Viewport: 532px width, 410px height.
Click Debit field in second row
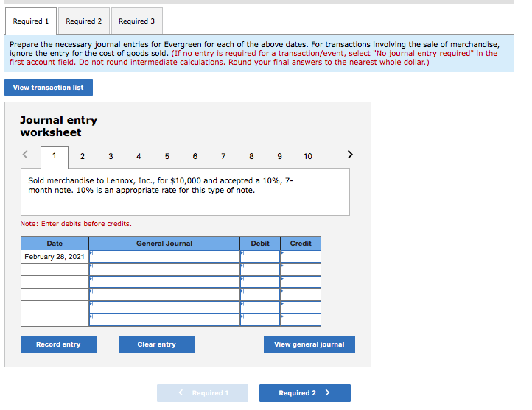point(260,269)
